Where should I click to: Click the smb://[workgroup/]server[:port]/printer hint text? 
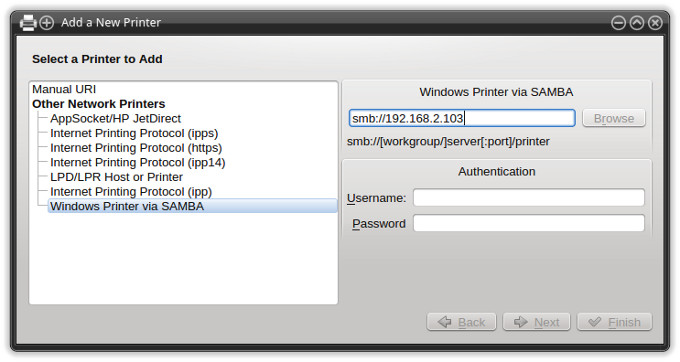448,142
